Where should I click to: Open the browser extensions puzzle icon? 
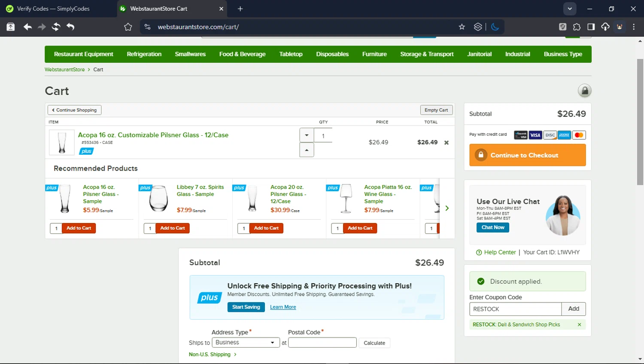coord(577,27)
